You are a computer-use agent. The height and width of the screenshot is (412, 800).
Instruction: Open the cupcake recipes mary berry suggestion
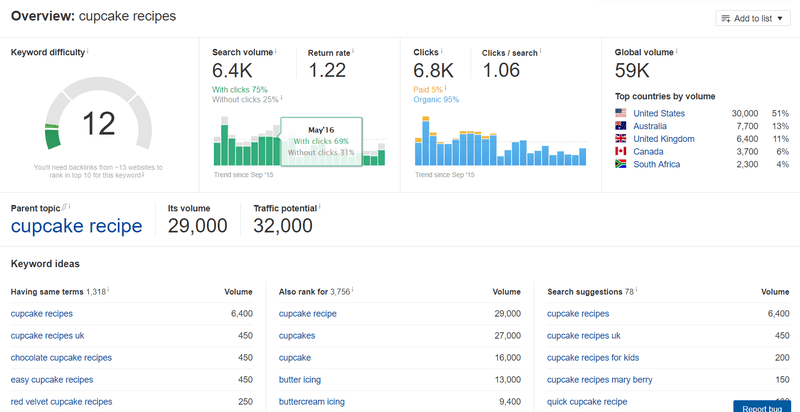coord(599,380)
